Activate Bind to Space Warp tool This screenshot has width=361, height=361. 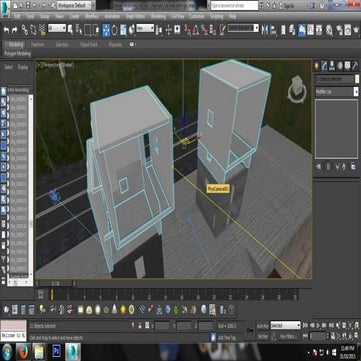click(x=42, y=30)
